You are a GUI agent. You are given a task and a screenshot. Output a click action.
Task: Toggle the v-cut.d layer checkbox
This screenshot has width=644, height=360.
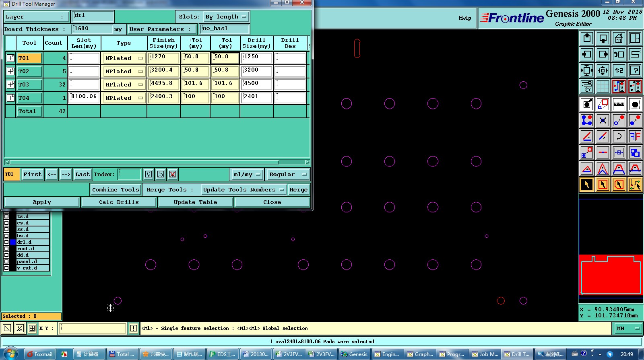pyautogui.click(x=6, y=268)
